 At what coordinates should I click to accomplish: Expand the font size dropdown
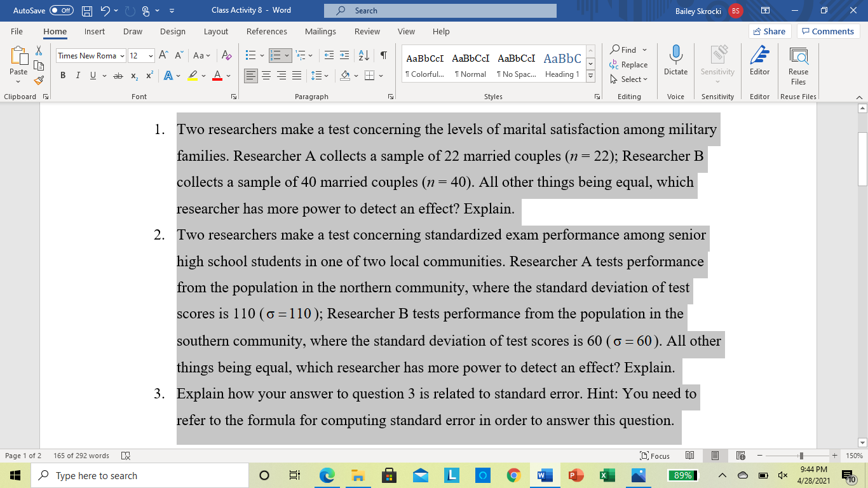[151, 56]
